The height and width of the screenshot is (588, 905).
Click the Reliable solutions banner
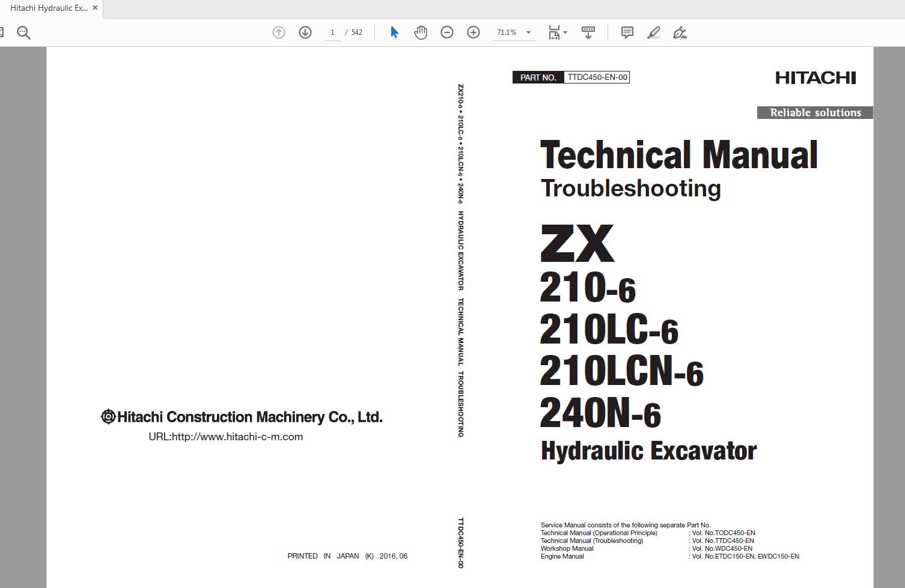(815, 112)
